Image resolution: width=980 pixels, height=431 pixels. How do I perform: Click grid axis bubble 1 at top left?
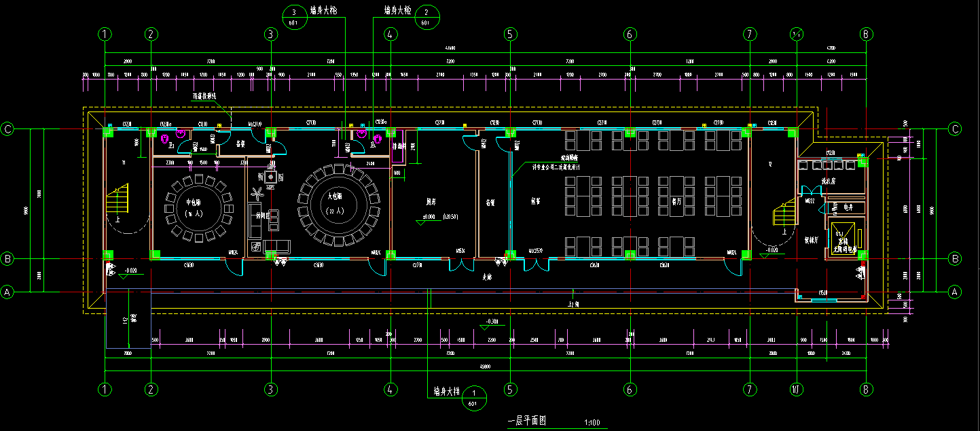pos(104,34)
